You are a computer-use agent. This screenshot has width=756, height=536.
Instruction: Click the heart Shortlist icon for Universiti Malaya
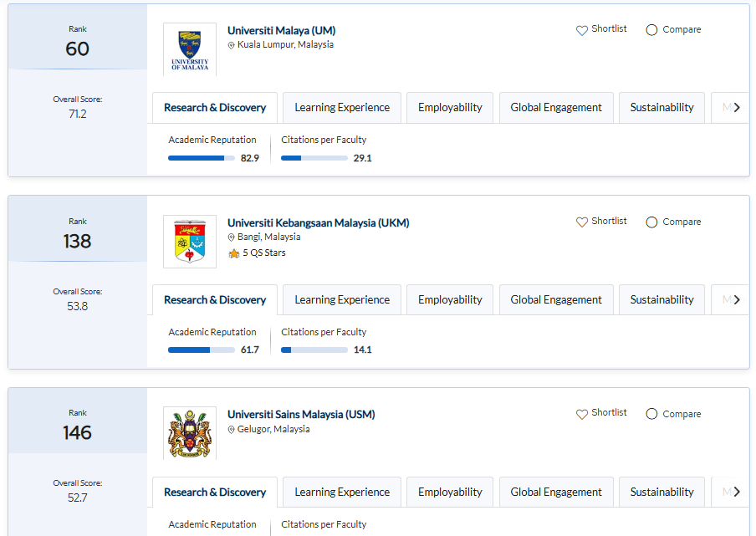pyautogui.click(x=582, y=30)
